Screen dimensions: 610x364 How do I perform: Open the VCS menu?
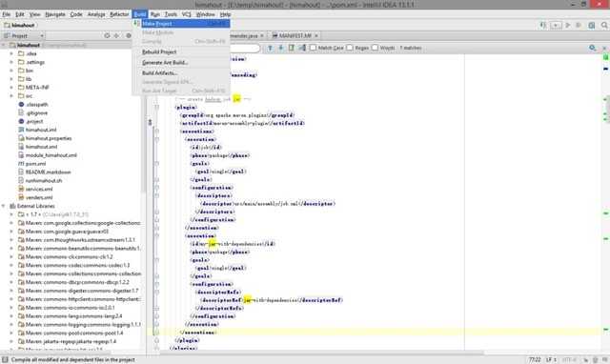(187, 14)
